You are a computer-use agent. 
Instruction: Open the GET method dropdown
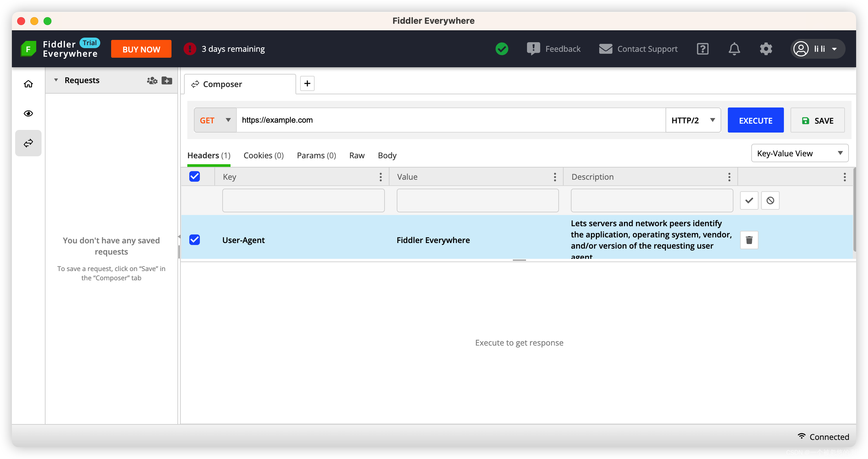pos(215,120)
